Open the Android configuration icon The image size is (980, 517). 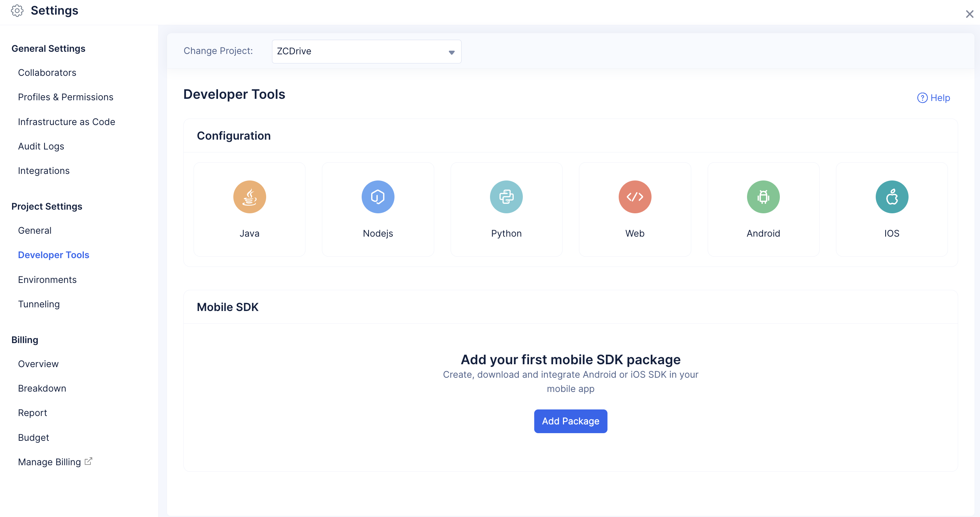(763, 197)
